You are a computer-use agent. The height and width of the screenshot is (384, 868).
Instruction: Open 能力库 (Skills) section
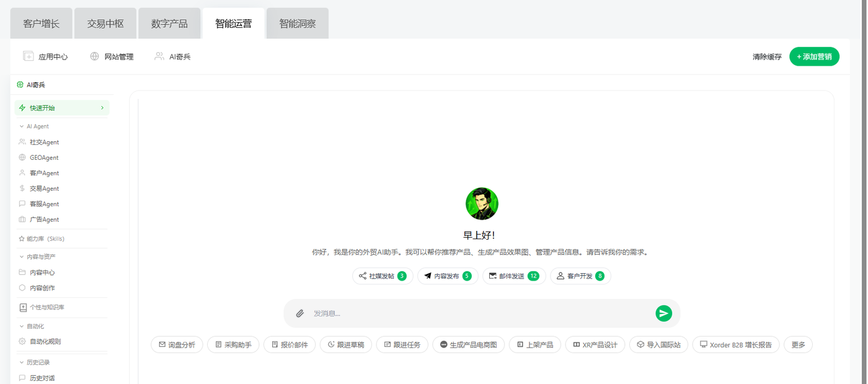tap(42, 238)
